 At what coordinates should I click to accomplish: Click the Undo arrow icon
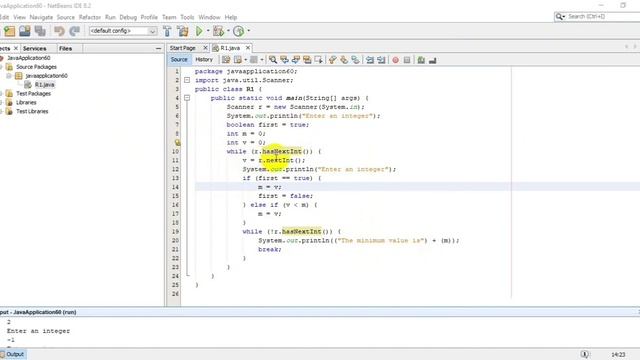click(x=59, y=31)
